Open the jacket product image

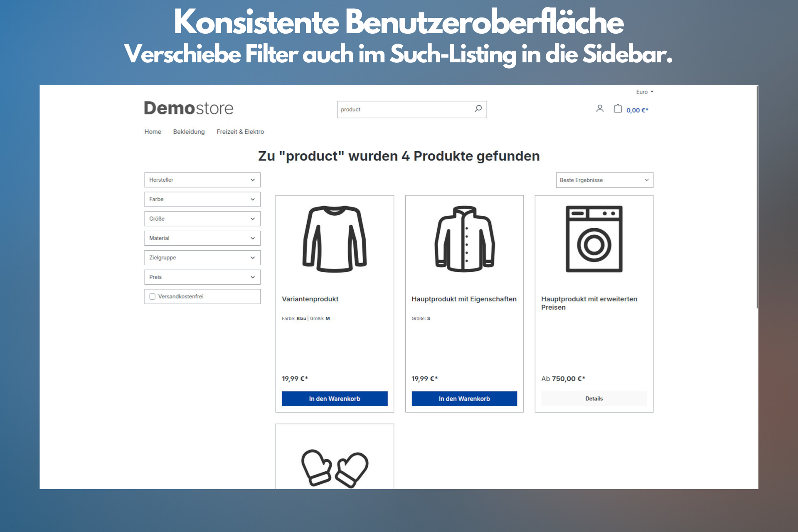click(x=464, y=239)
